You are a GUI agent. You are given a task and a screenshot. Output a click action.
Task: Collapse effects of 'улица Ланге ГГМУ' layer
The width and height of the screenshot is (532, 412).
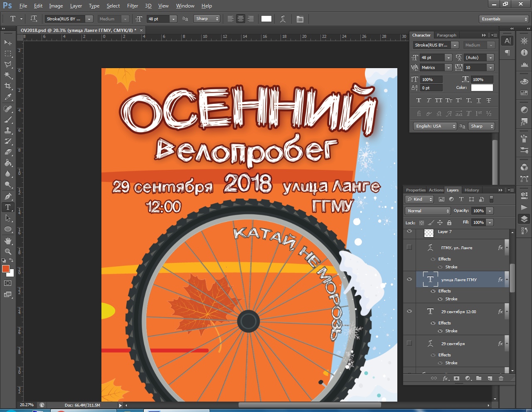coord(506,279)
